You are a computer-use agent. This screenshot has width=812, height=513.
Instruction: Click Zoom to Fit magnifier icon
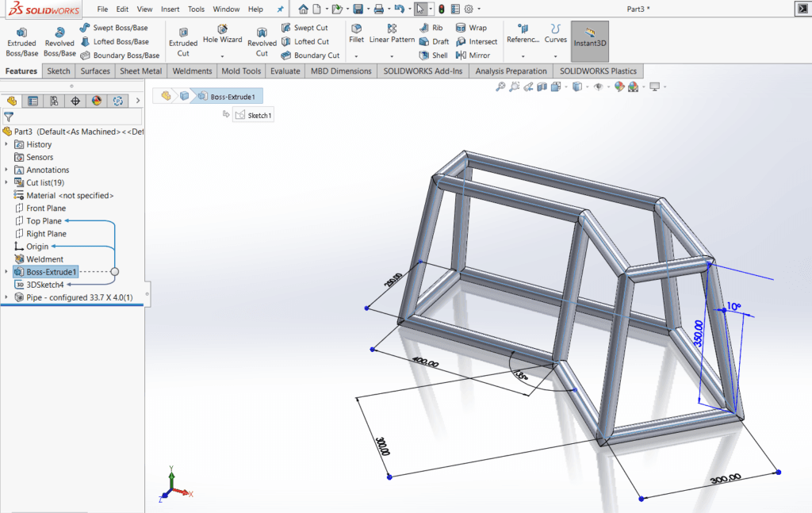pyautogui.click(x=500, y=86)
